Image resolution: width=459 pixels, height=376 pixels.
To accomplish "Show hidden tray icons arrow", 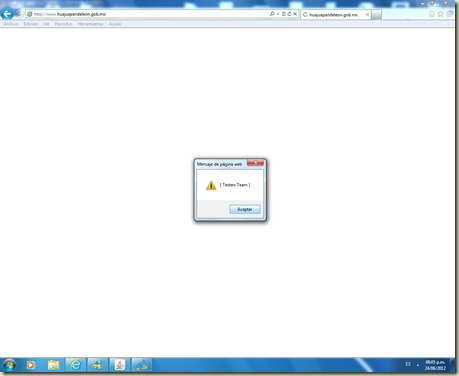I will pos(418,365).
